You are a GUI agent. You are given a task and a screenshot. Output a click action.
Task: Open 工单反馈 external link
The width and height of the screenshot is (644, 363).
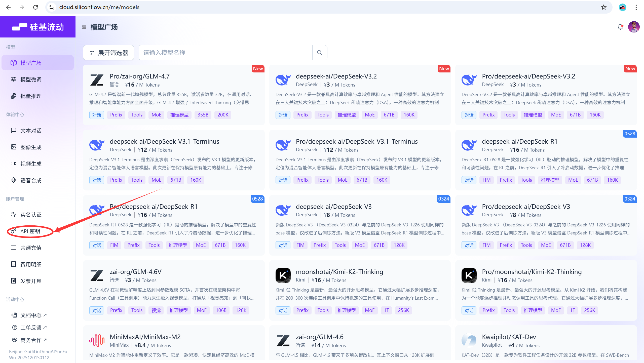31,327
